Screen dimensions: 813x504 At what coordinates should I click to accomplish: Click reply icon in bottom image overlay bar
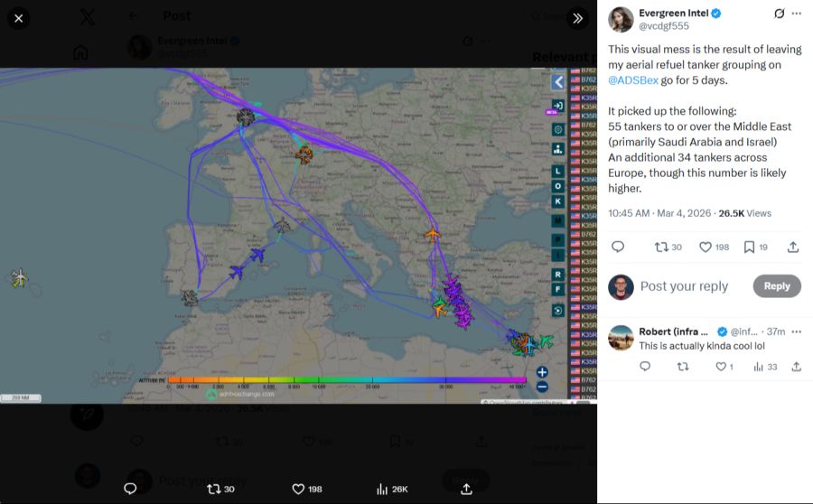130,489
